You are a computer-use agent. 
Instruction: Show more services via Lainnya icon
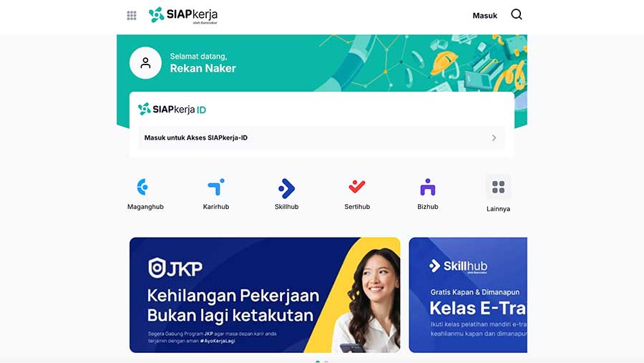pos(498,187)
